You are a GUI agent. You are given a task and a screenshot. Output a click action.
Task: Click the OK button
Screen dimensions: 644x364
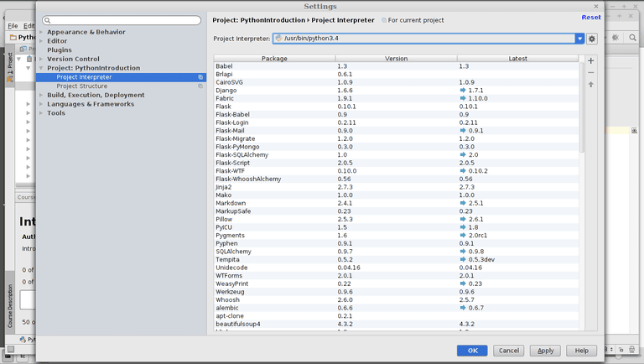(472, 351)
